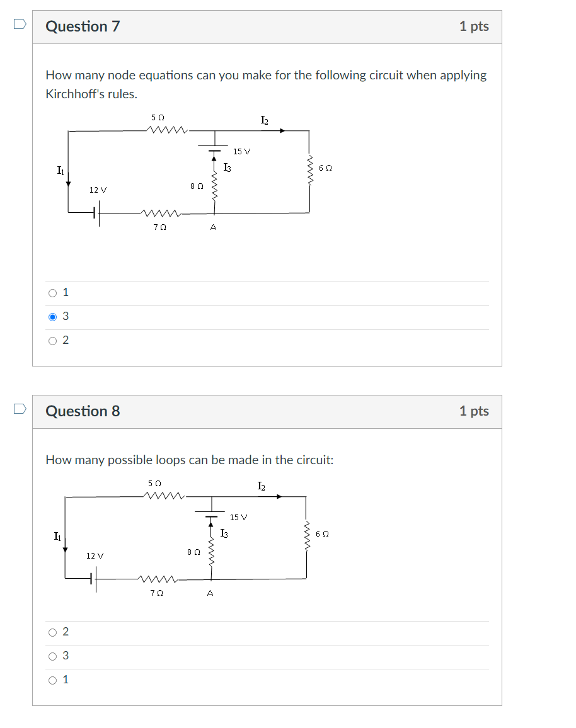Deselect the currently chosen answer 3 in Question 7

click(x=52, y=316)
